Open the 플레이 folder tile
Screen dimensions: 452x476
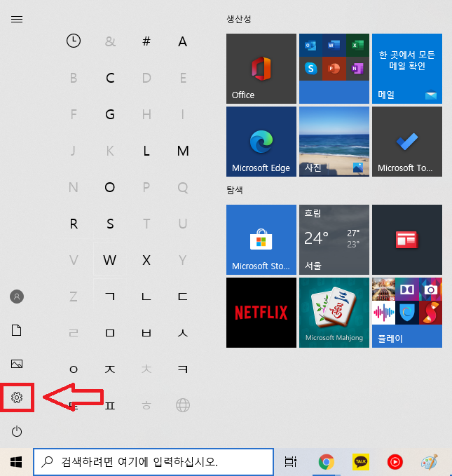tap(407, 313)
